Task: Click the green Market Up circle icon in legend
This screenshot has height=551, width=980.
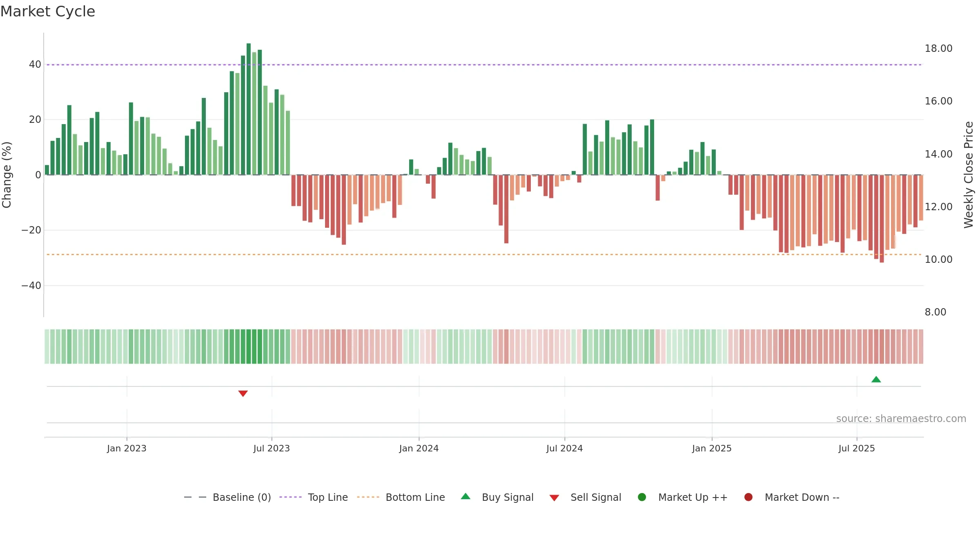Action: pyautogui.click(x=642, y=497)
